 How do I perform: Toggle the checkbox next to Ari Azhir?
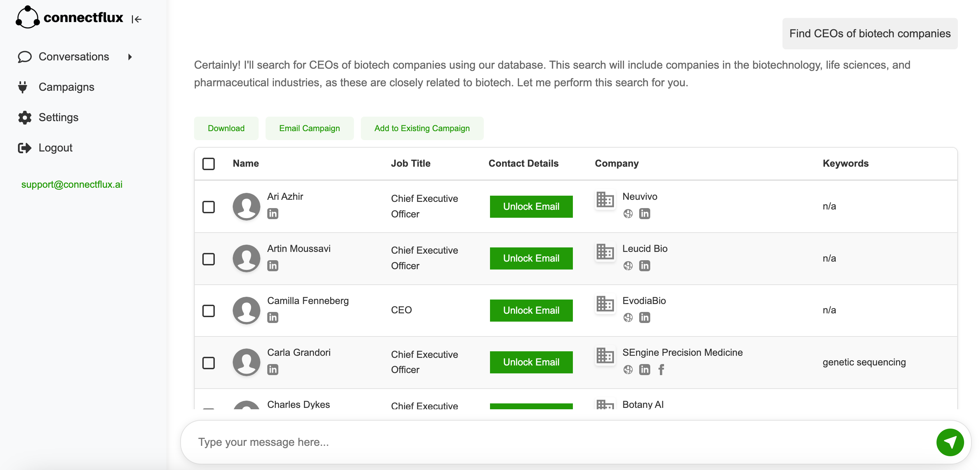[x=208, y=206]
